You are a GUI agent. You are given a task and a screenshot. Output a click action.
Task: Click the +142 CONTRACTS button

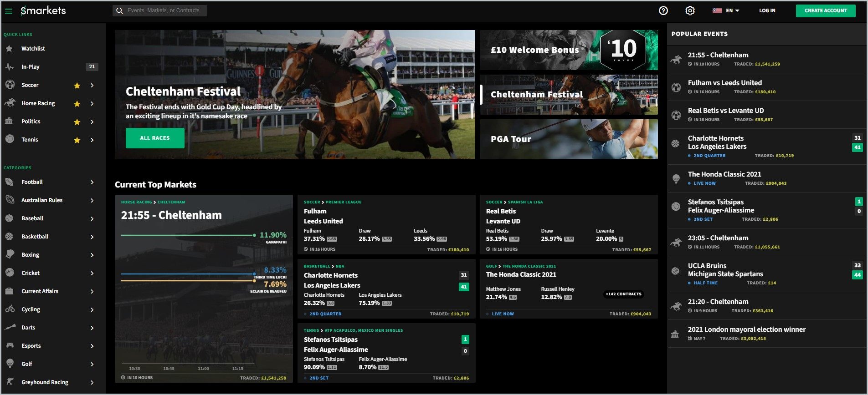click(x=623, y=294)
